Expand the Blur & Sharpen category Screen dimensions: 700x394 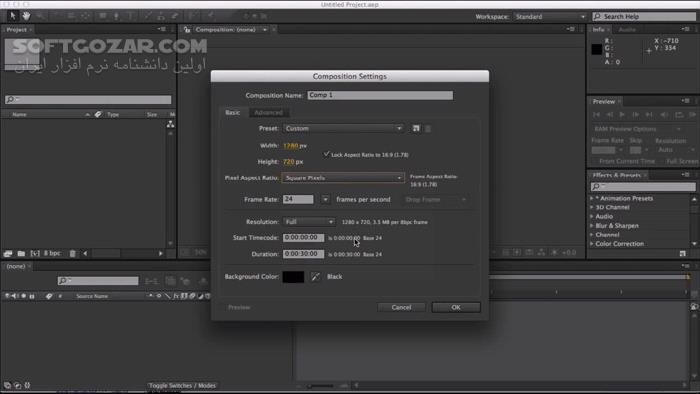click(x=592, y=226)
